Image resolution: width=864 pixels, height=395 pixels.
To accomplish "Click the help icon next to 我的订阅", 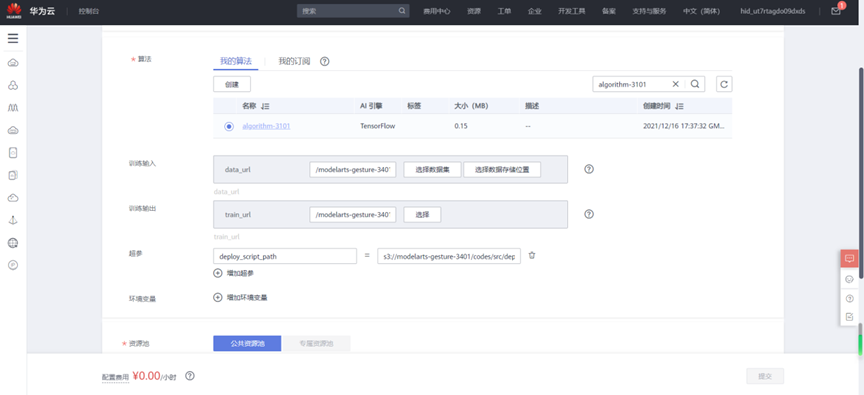I will [325, 61].
